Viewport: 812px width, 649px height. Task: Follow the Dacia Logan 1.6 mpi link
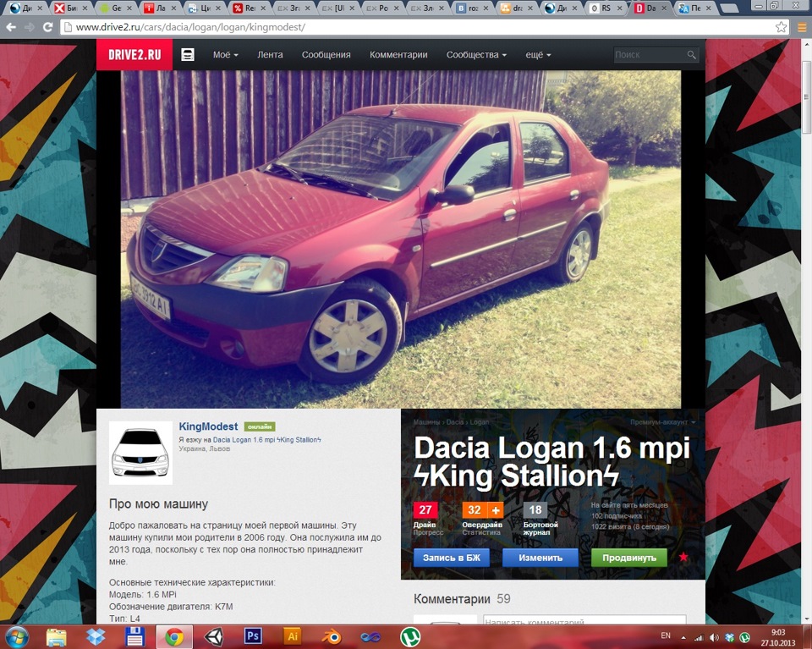point(266,440)
